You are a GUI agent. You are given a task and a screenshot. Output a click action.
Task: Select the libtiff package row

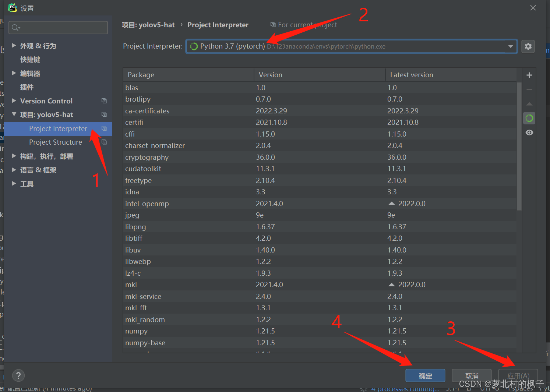point(320,239)
